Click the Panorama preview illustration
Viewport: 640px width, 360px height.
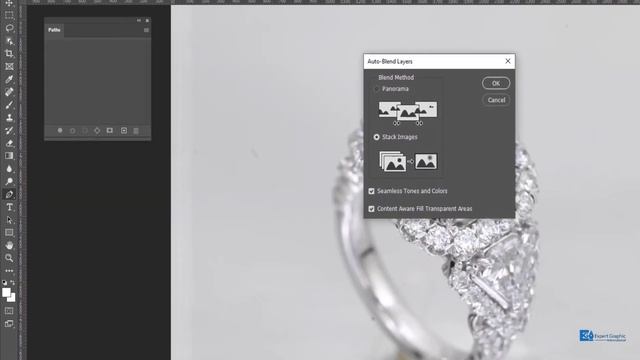[x=408, y=113]
